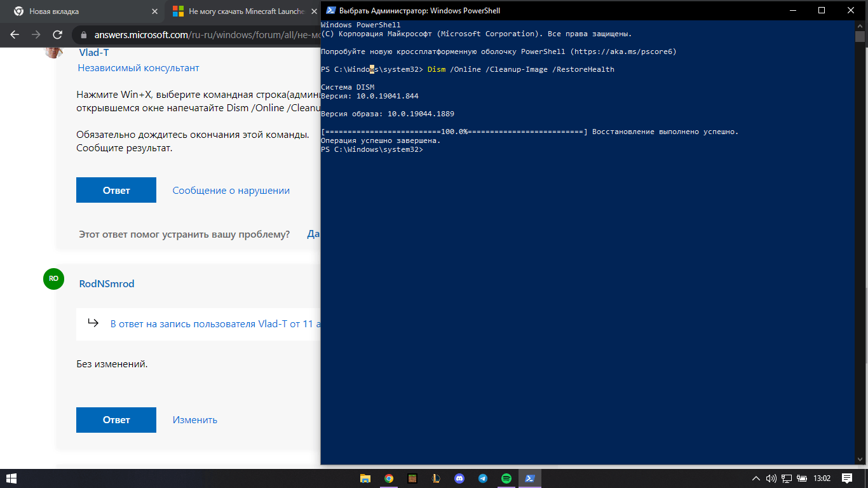Open network status in system tray
The image size is (868, 488).
click(x=787, y=478)
